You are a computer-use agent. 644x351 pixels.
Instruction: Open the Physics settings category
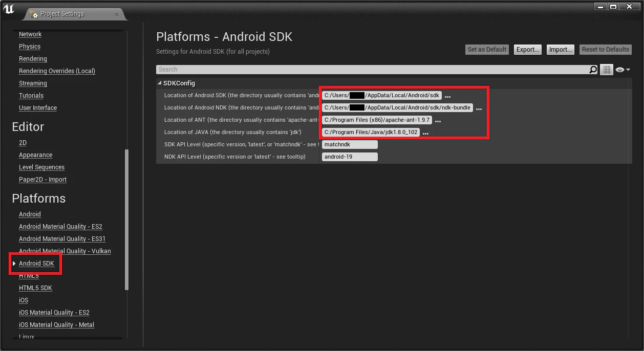click(30, 47)
